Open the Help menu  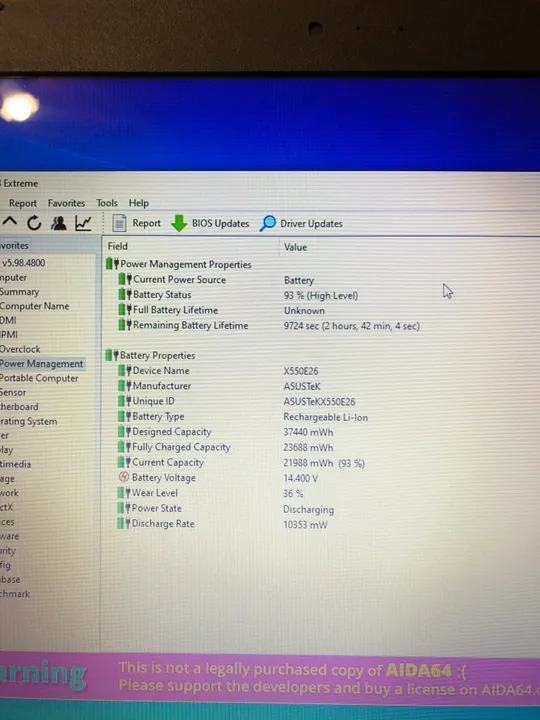[138, 203]
